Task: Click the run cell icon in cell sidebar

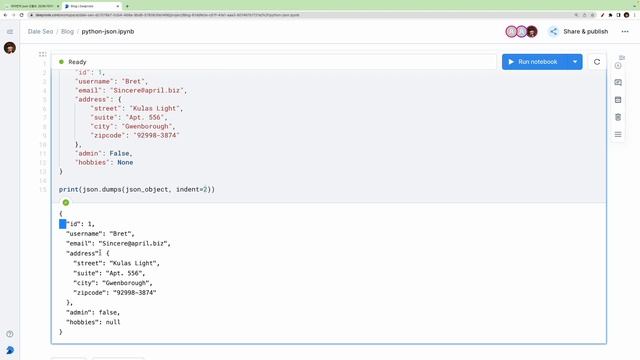Action: pos(618,65)
